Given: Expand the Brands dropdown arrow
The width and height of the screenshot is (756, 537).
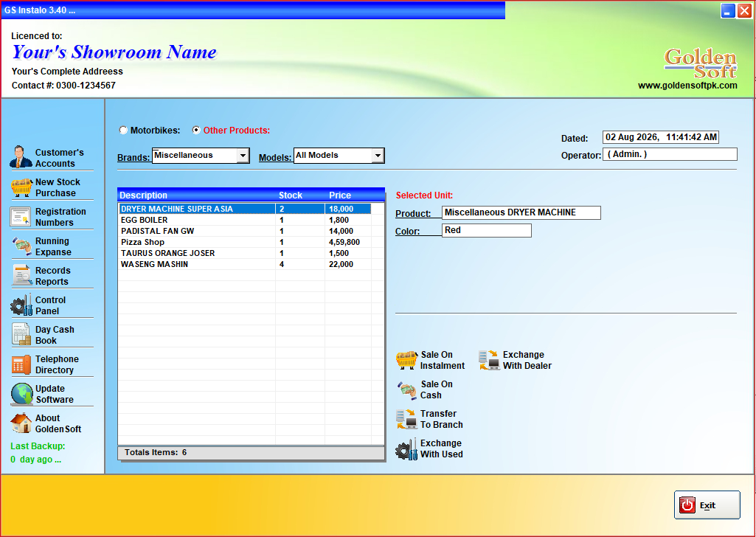Looking at the screenshot, I should pyautogui.click(x=243, y=156).
